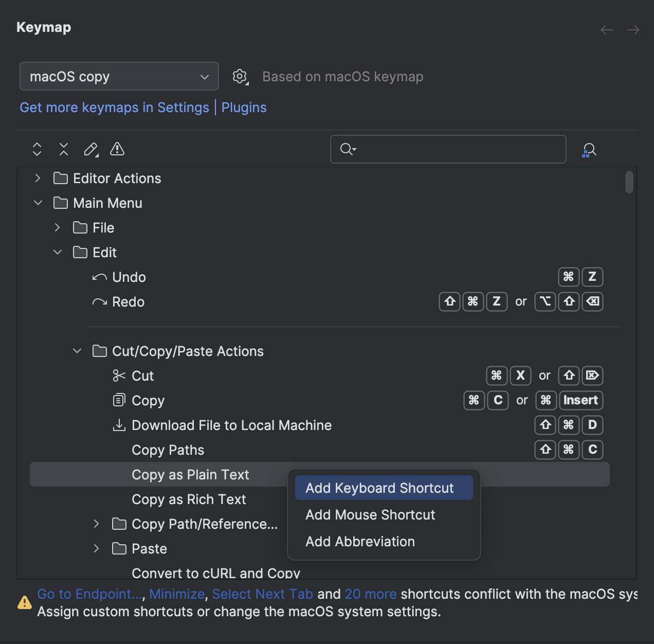Select the edit shortcut pencil icon
This screenshot has height=644, width=654.
(x=90, y=149)
